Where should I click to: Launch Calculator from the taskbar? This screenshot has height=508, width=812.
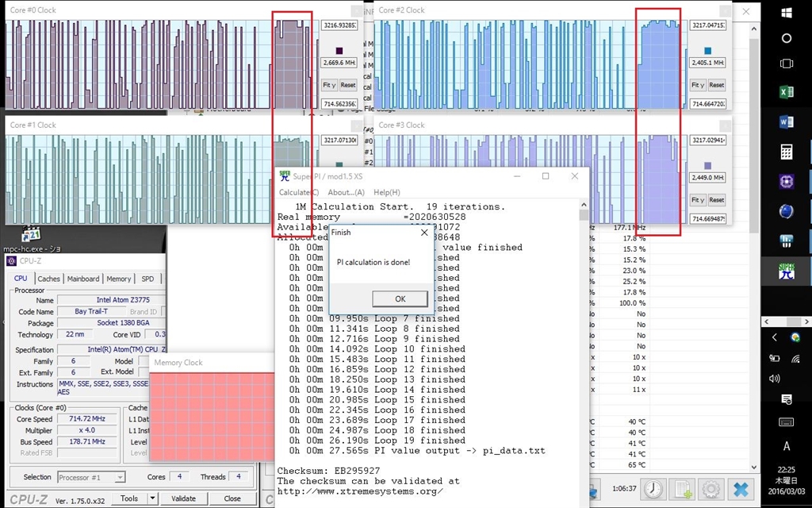(x=786, y=152)
